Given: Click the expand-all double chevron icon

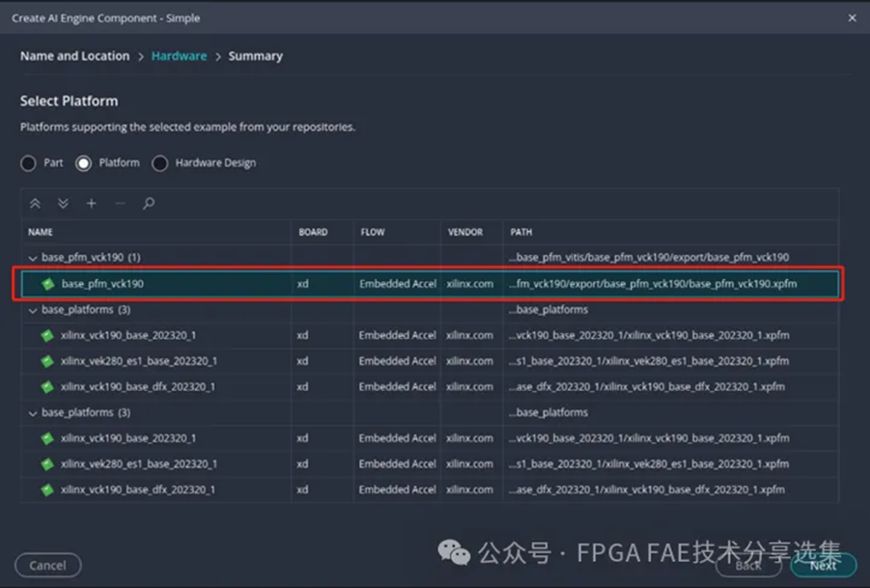Looking at the screenshot, I should pyautogui.click(x=62, y=204).
